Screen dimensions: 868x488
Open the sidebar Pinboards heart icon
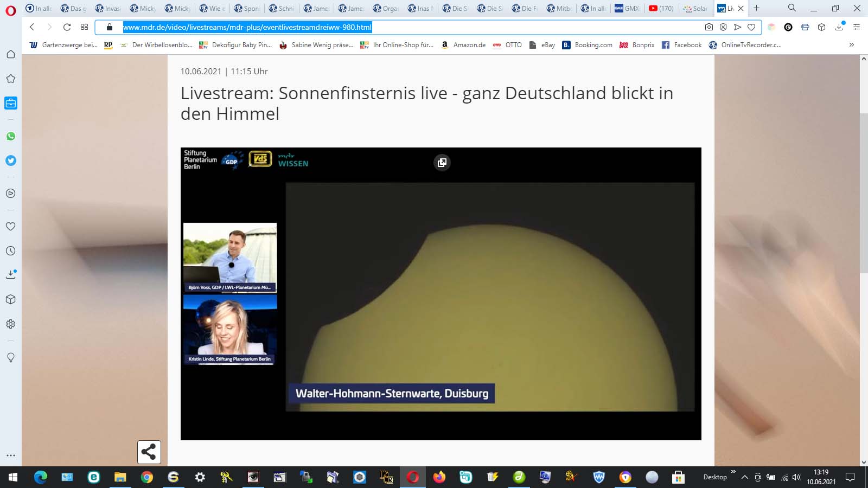pyautogui.click(x=10, y=226)
